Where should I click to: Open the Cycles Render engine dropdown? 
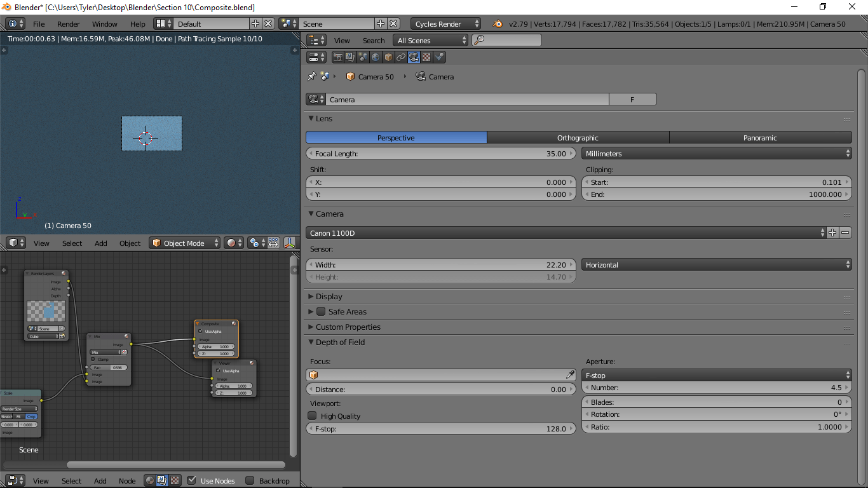(x=445, y=24)
